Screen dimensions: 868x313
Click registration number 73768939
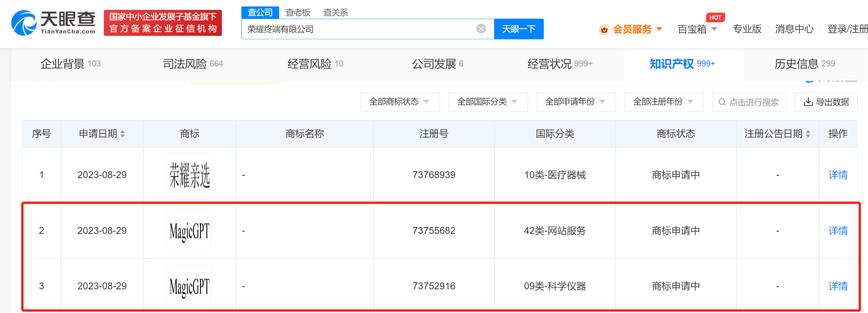(x=434, y=175)
